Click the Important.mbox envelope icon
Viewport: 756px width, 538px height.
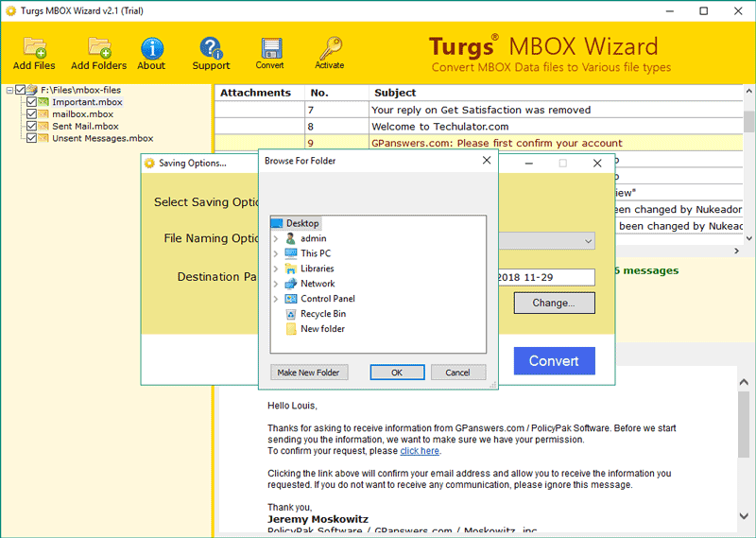coord(43,102)
